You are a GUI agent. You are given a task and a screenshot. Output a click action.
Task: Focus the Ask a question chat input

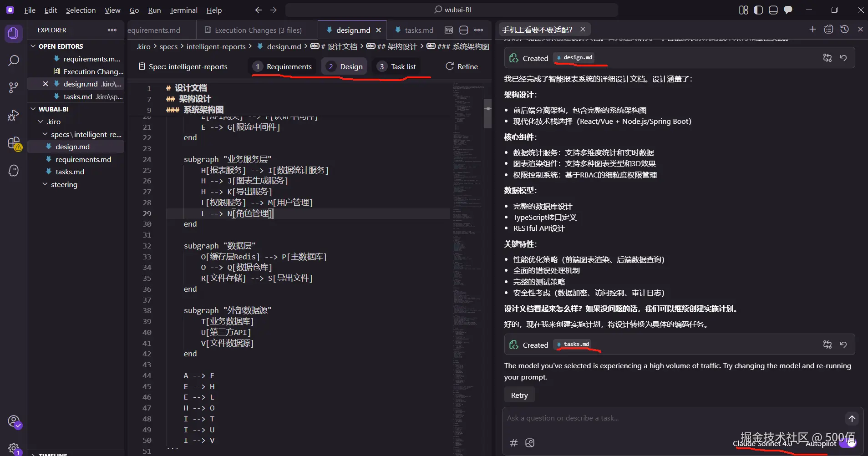[674, 418]
